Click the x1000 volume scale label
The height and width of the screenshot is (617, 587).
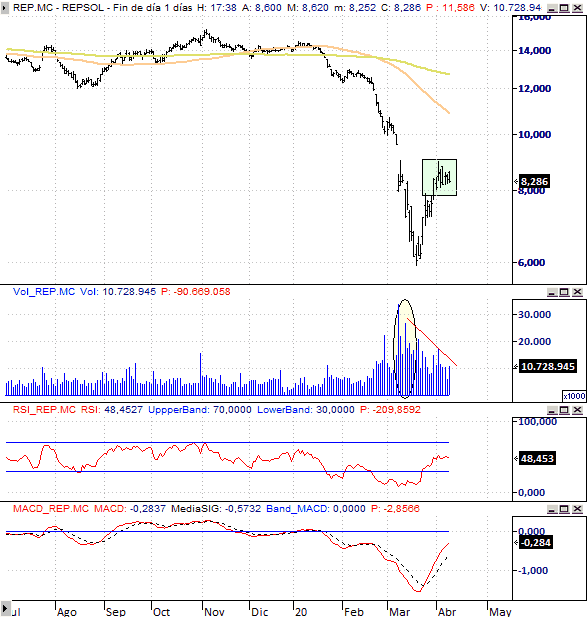(x=574, y=396)
